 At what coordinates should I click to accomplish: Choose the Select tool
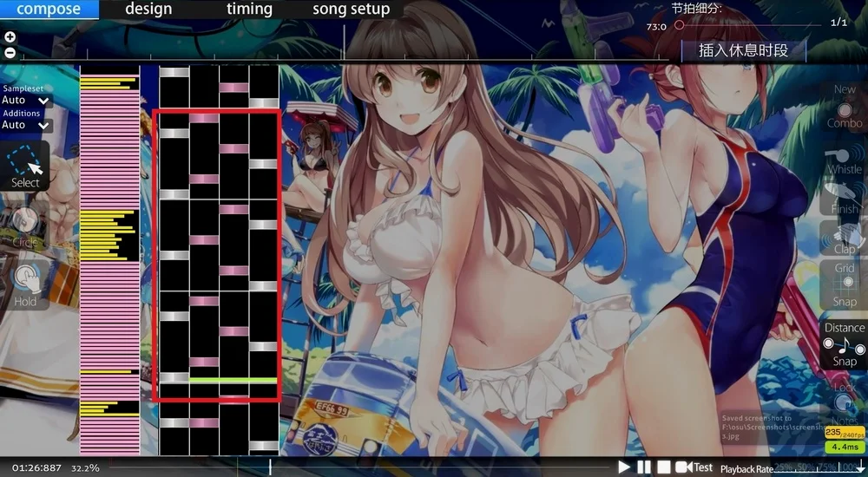25,166
